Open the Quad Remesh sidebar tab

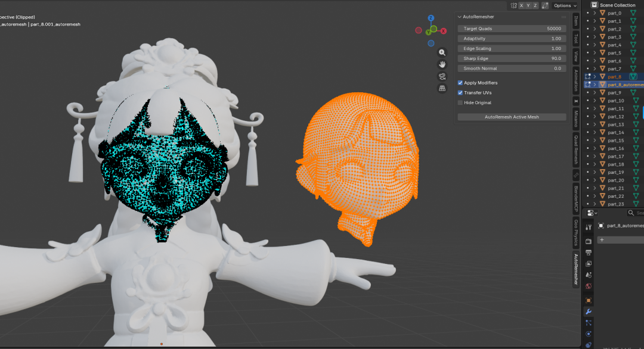[576, 149]
